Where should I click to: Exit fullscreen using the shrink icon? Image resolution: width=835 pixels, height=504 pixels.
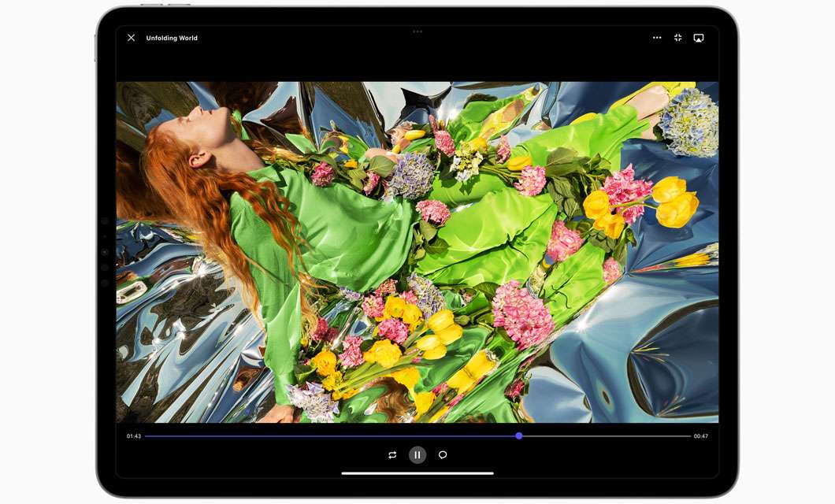pos(678,36)
